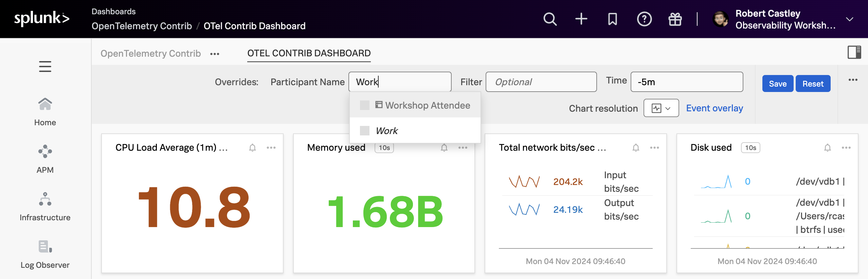Click the gift box what's new icon

click(675, 19)
